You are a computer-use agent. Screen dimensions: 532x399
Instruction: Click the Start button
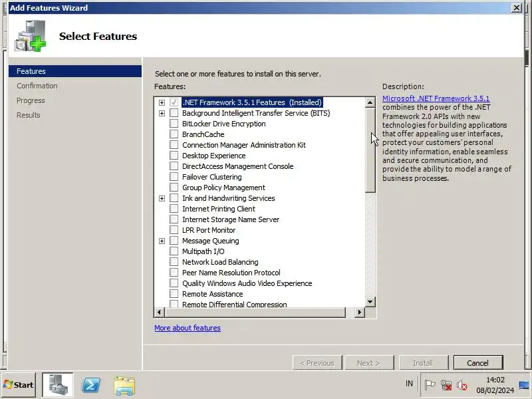[x=19, y=385]
